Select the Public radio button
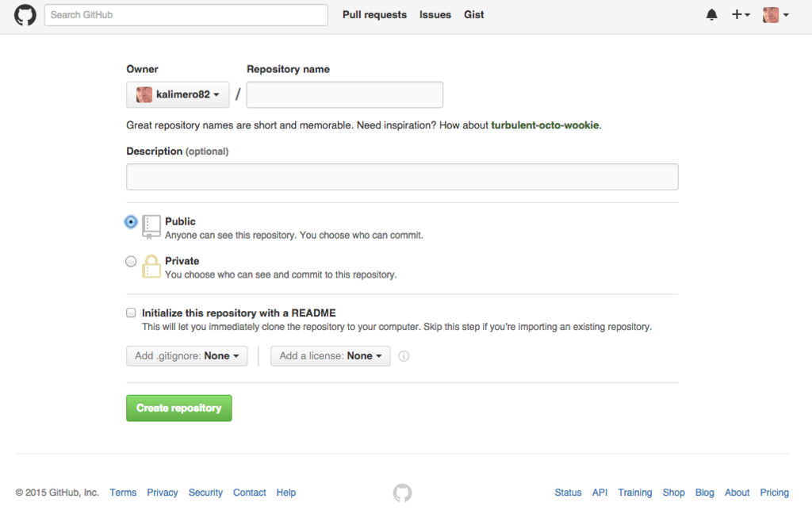812x514 pixels. tap(131, 222)
